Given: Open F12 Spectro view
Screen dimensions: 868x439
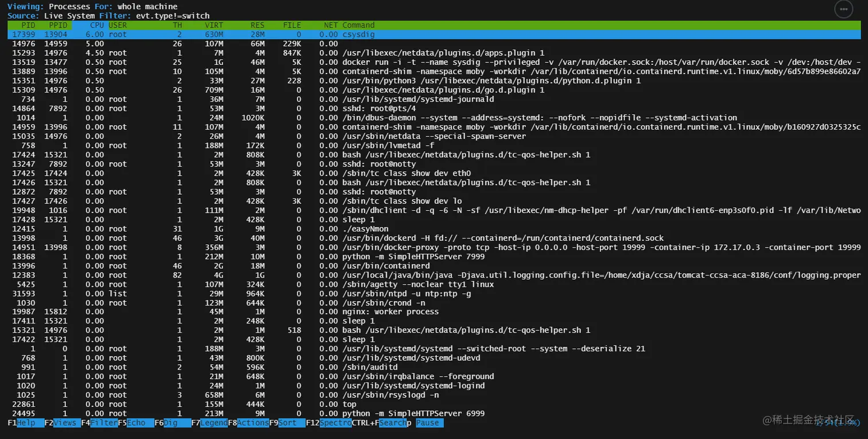Looking at the screenshot, I should point(329,423).
